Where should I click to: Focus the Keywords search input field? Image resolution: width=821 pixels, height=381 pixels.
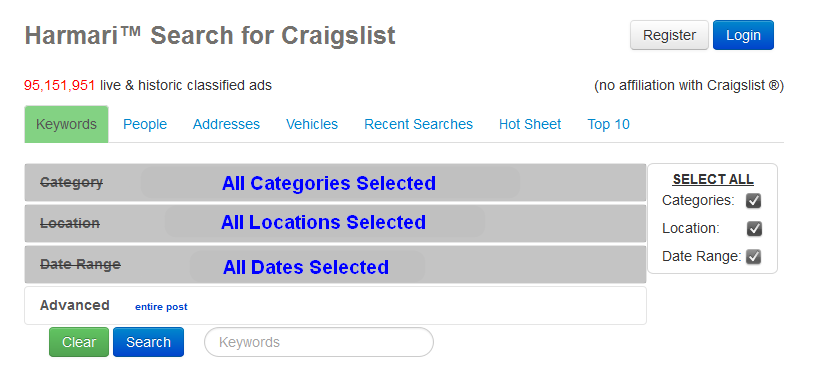(319, 342)
